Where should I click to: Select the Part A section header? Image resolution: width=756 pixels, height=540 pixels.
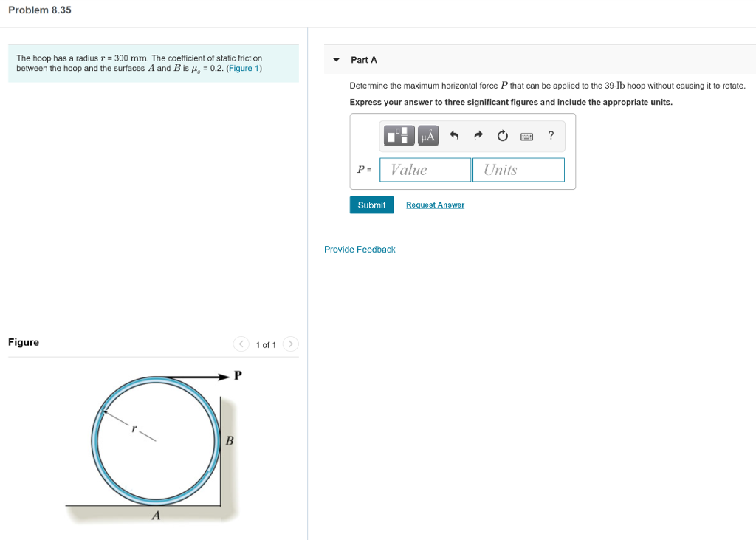[365, 59]
